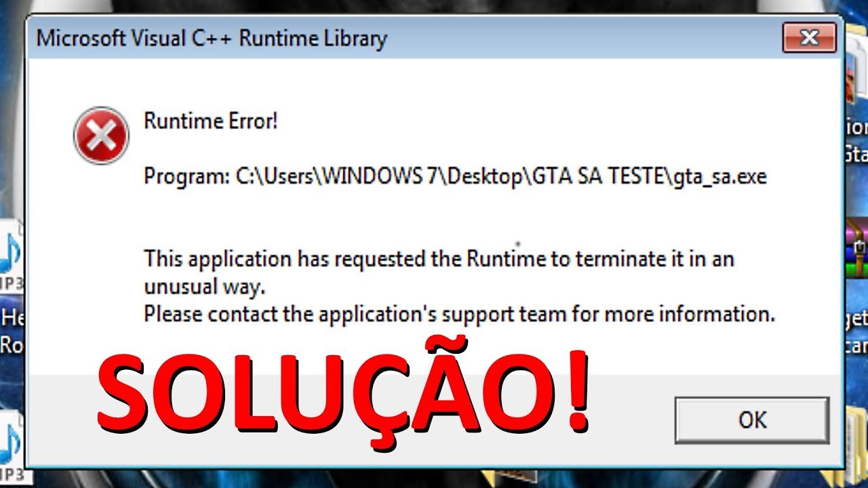This screenshot has height=488, width=868.
Task: Click the Microsoft Visual C++ Runtime Library title
Action: [x=211, y=39]
